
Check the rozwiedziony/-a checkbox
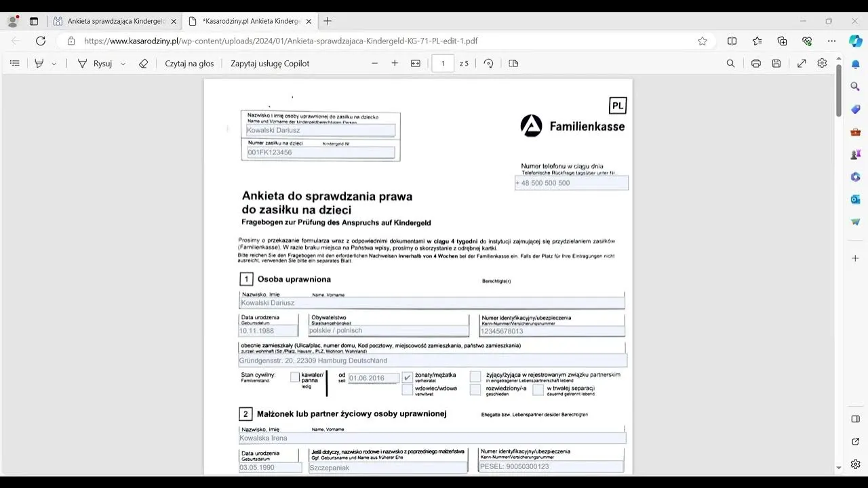(x=475, y=390)
